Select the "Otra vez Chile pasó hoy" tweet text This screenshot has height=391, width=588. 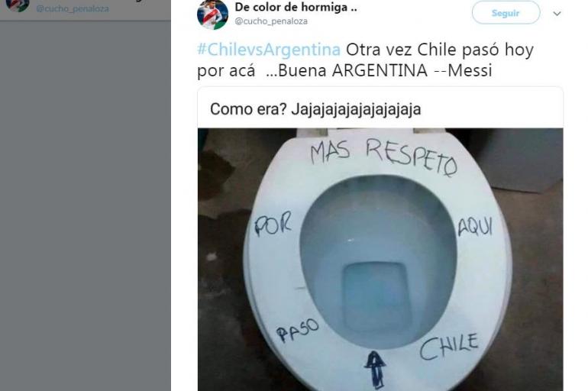pos(440,50)
